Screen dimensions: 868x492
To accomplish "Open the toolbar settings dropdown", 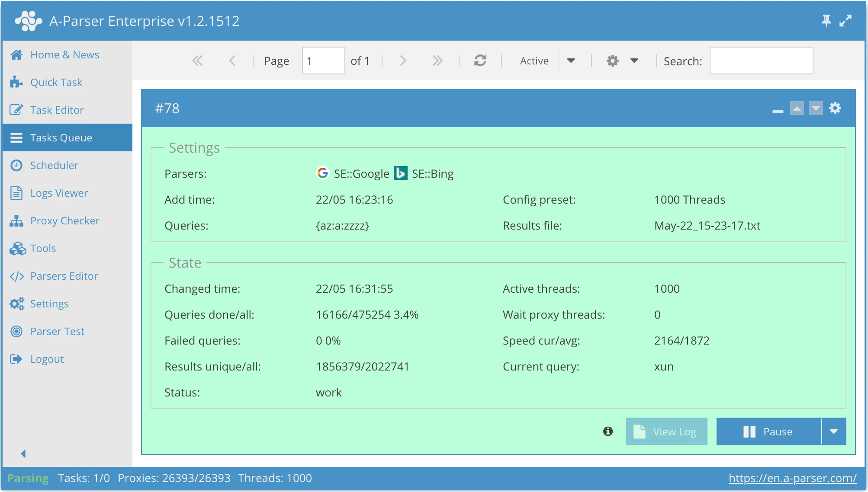I will point(634,61).
